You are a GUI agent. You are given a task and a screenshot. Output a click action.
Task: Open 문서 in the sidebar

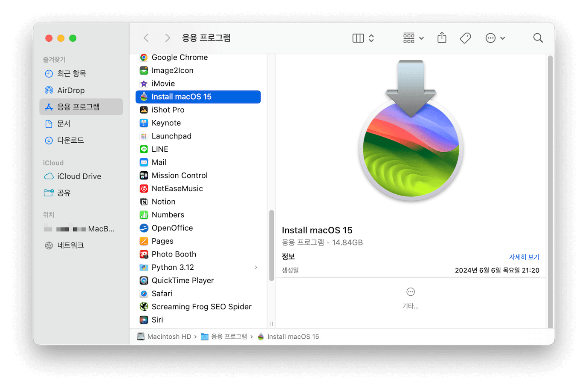(x=81, y=124)
